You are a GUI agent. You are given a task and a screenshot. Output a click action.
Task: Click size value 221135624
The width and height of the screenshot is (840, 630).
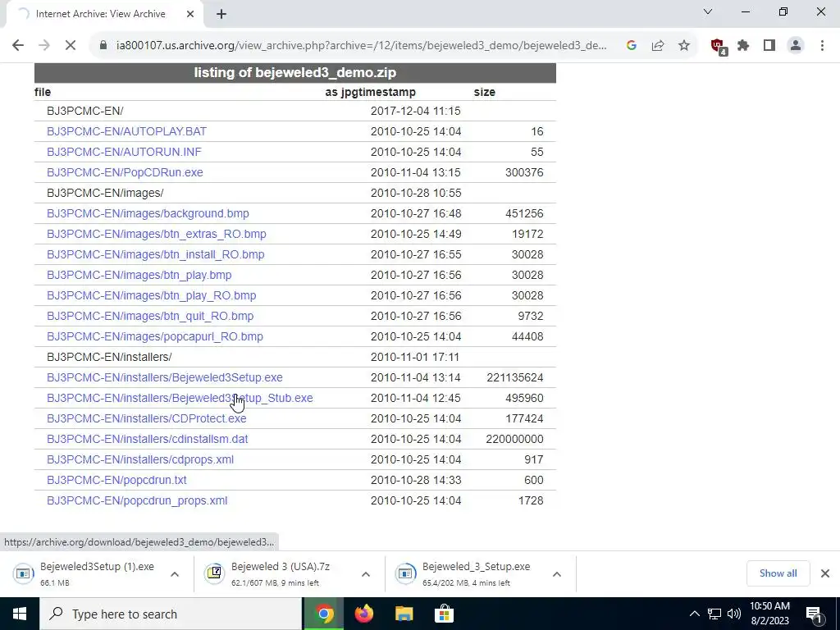[x=515, y=377]
